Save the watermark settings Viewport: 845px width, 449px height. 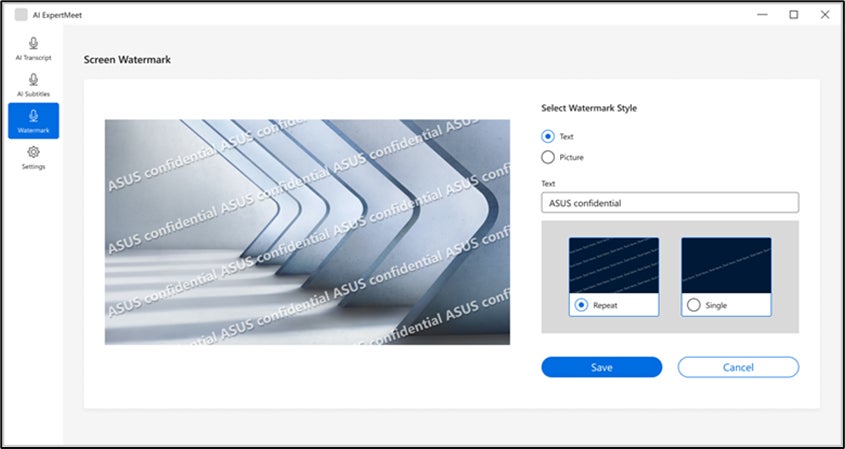coord(601,367)
